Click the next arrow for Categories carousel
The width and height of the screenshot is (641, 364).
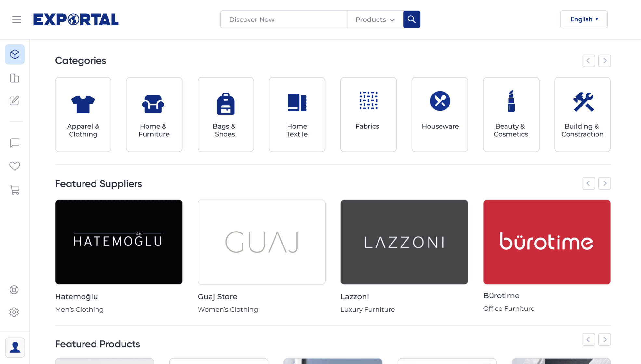point(605,60)
